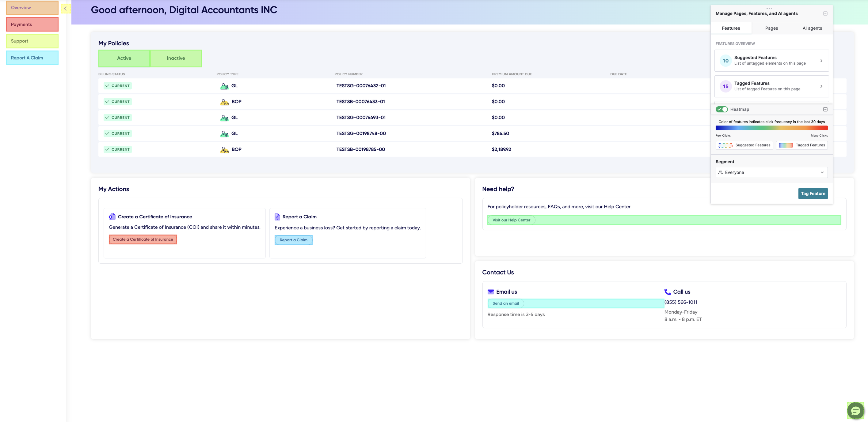Switch to the Inactive policies tab
This screenshot has height=422, width=868.
(x=176, y=58)
